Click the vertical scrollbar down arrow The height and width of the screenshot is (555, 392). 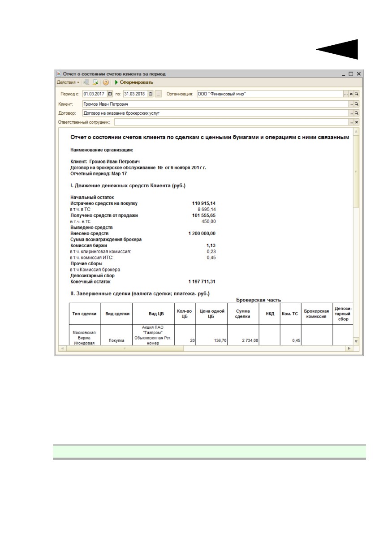tap(356, 341)
